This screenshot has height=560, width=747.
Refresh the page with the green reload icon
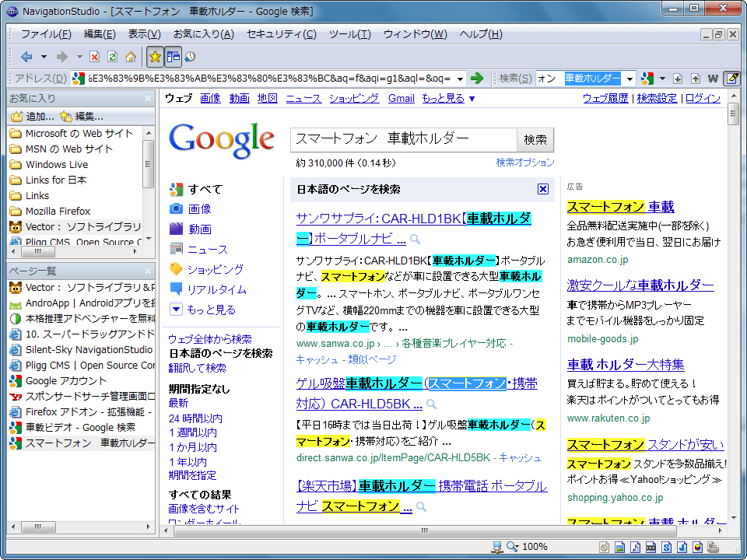pyautogui.click(x=112, y=57)
